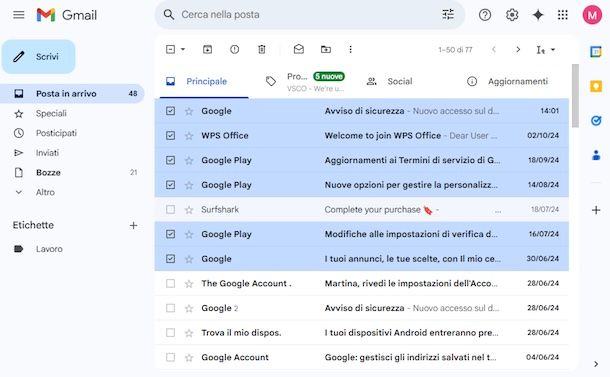Create new label with plus icon

pyautogui.click(x=133, y=226)
